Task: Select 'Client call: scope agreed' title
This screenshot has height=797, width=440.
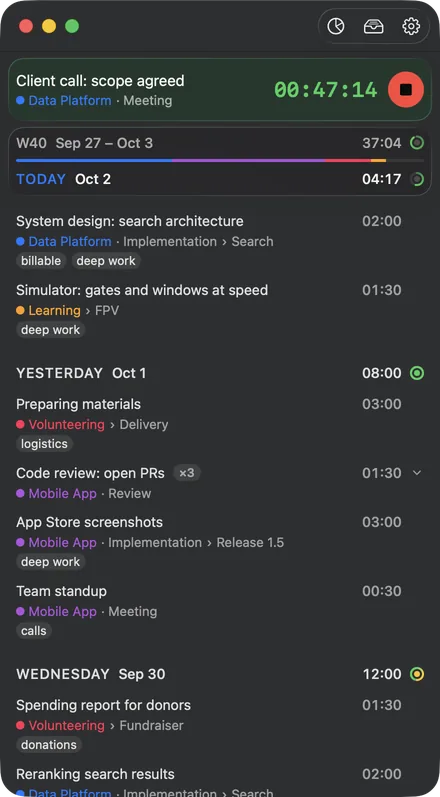Action: (100, 81)
